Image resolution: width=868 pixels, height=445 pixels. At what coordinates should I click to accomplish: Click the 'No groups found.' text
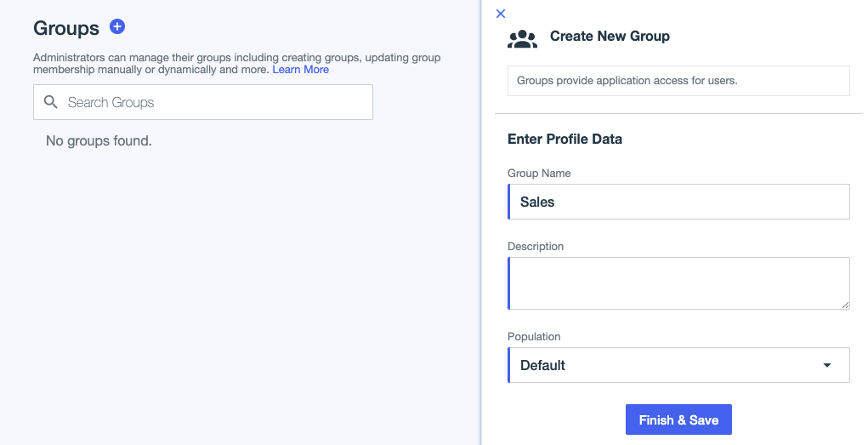pyautogui.click(x=99, y=140)
